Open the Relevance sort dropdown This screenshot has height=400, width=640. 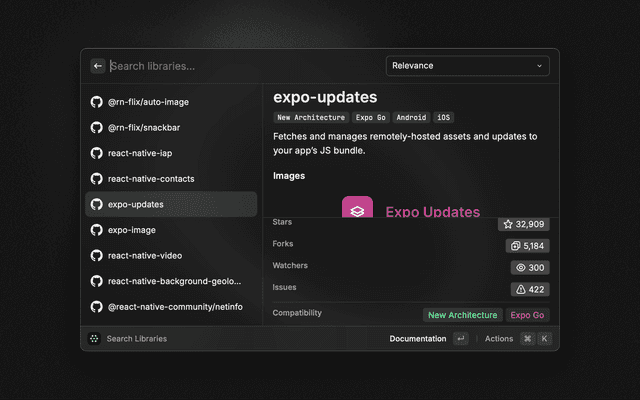click(x=467, y=66)
